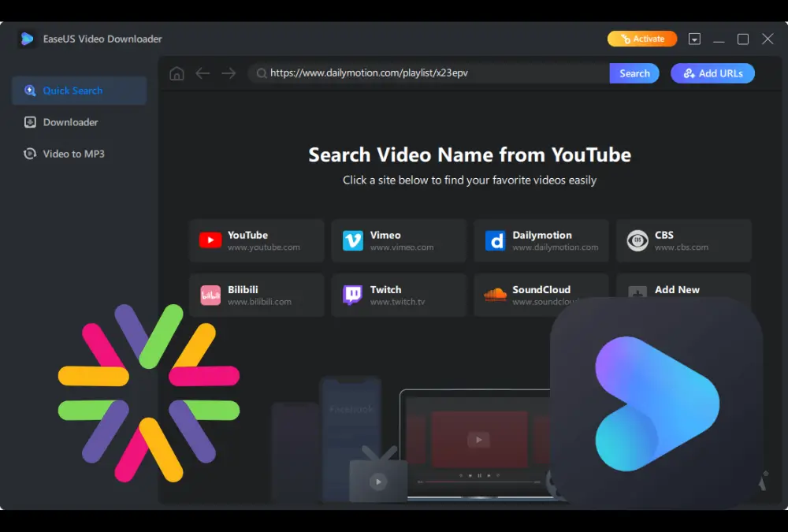Click the Bilibili logo icon
The width and height of the screenshot is (788, 532).
[x=210, y=296]
